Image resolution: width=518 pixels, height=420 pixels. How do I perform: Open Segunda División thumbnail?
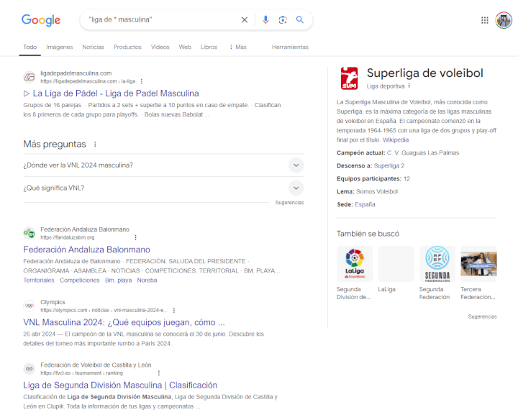pos(355,264)
